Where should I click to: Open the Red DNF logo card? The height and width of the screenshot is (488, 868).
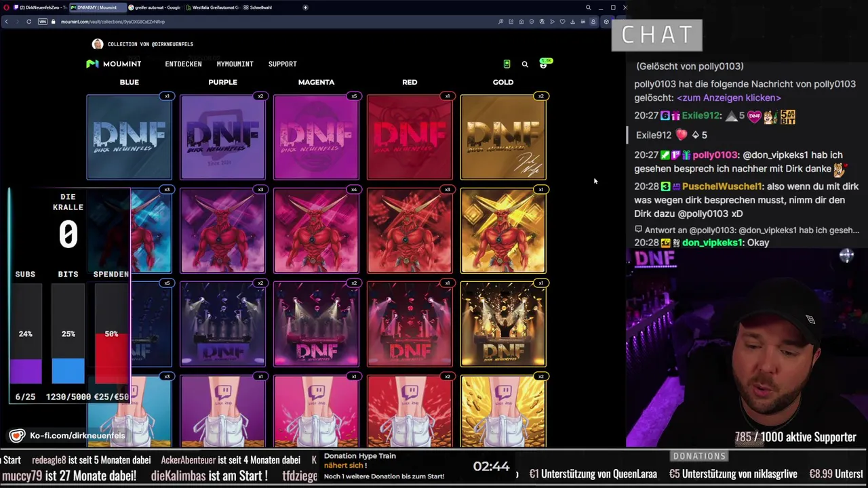(410, 138)
